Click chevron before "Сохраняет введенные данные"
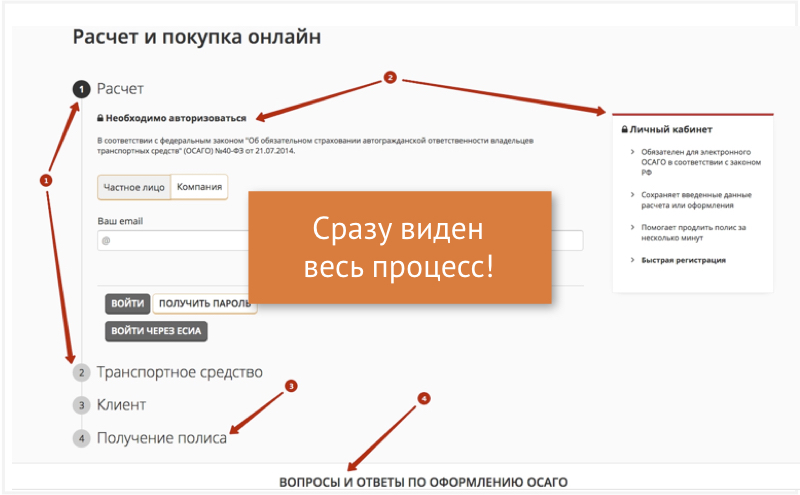 [x=633, y=195]
